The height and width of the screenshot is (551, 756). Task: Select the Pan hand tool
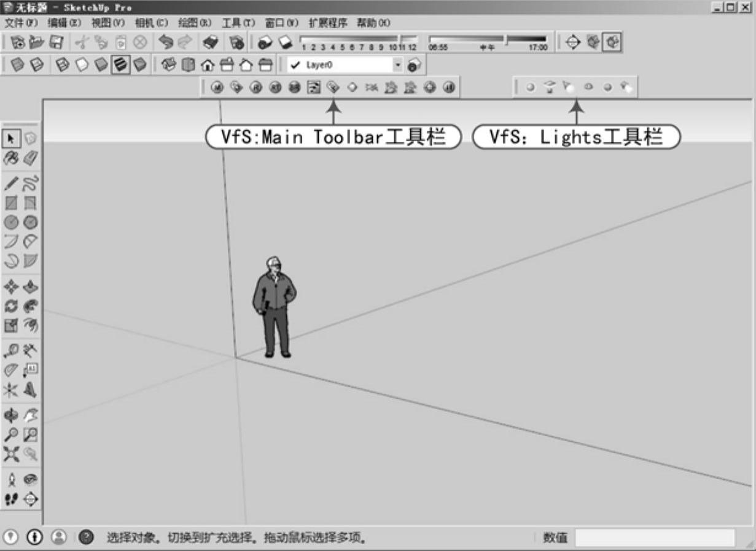tap(30, 415)
